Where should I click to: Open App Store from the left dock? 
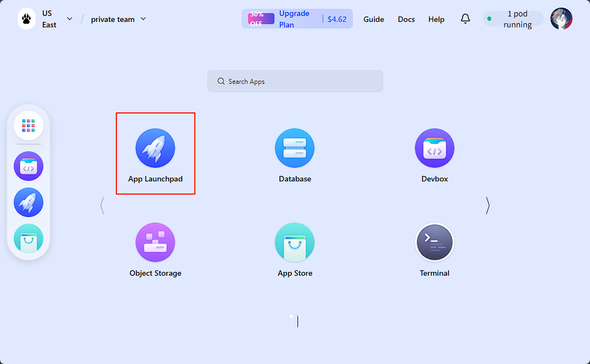[29, 238]
